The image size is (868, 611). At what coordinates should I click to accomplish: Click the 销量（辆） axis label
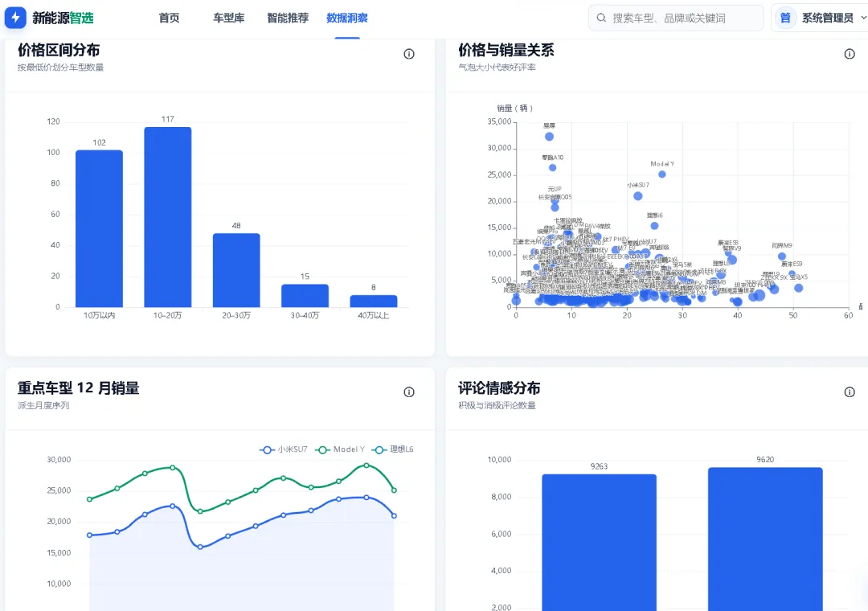[514, 109]
